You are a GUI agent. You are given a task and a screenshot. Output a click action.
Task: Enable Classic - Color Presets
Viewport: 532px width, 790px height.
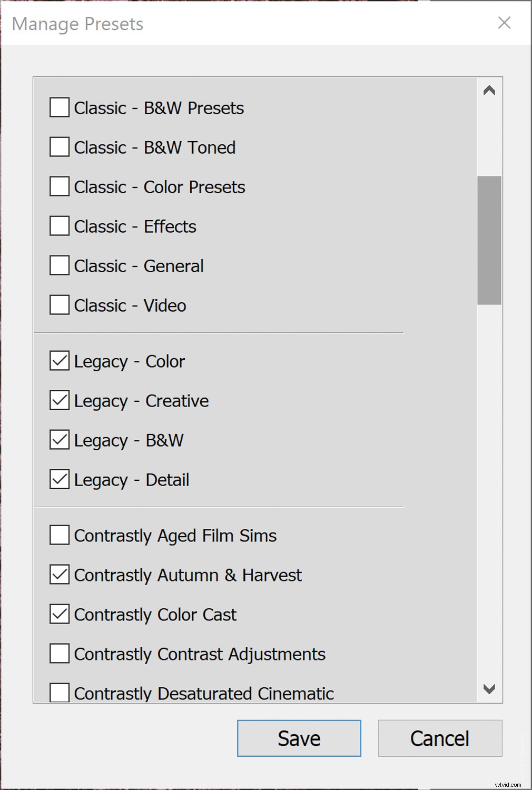[58, 186]
